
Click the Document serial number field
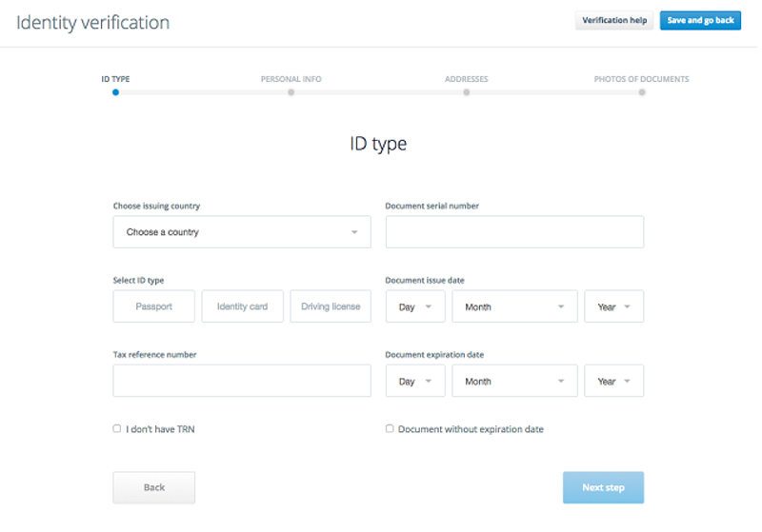tap(514, 232)
